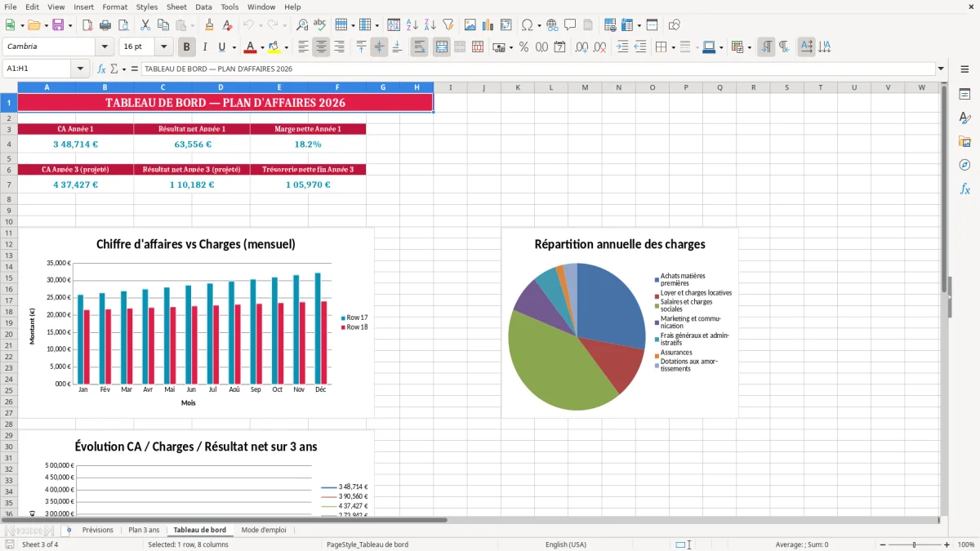This screenshot has height=551, width=980.
Task: Click the Copy icon
Action: coord(163,25)
